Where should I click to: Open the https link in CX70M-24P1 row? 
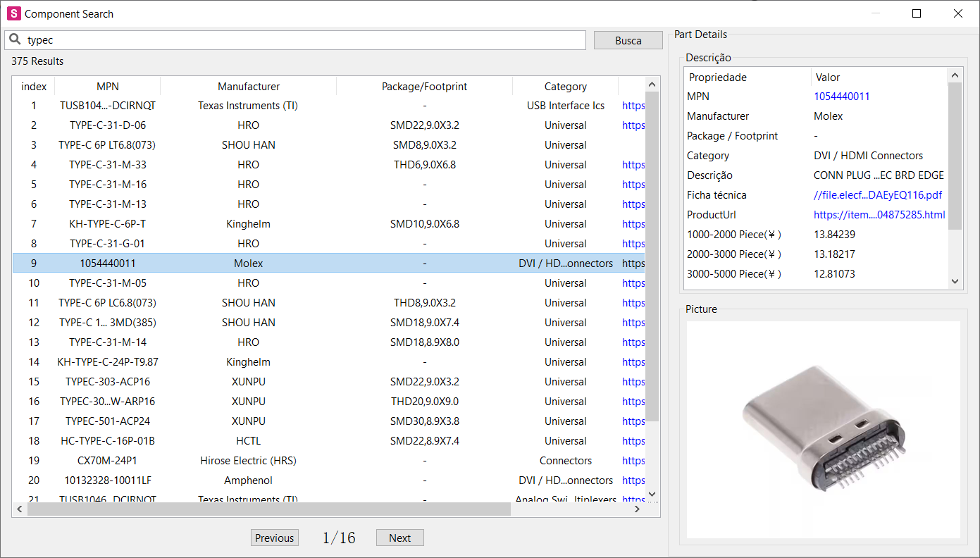[x=633, y=461]
